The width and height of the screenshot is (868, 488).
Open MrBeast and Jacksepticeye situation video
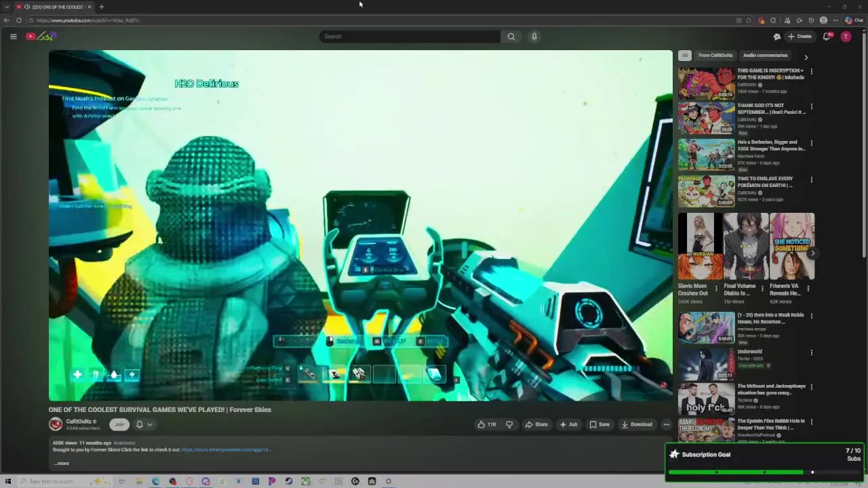tap(706, 399)
